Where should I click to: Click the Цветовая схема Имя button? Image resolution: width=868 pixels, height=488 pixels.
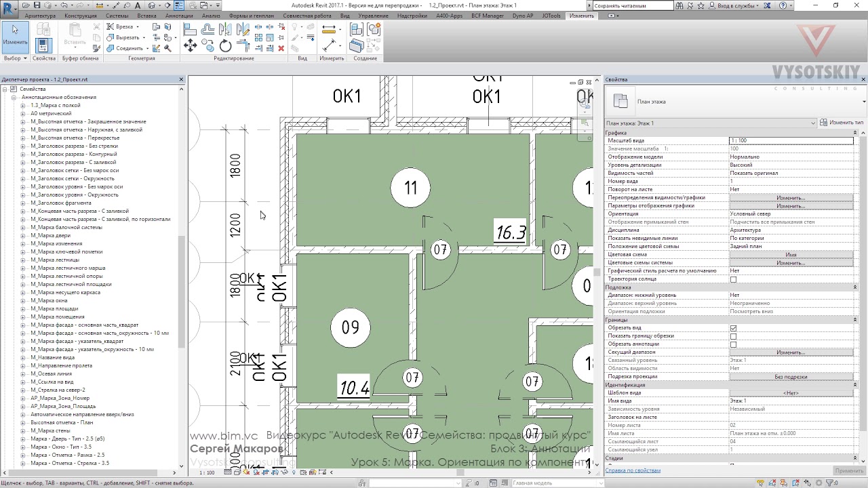[791, 255]
